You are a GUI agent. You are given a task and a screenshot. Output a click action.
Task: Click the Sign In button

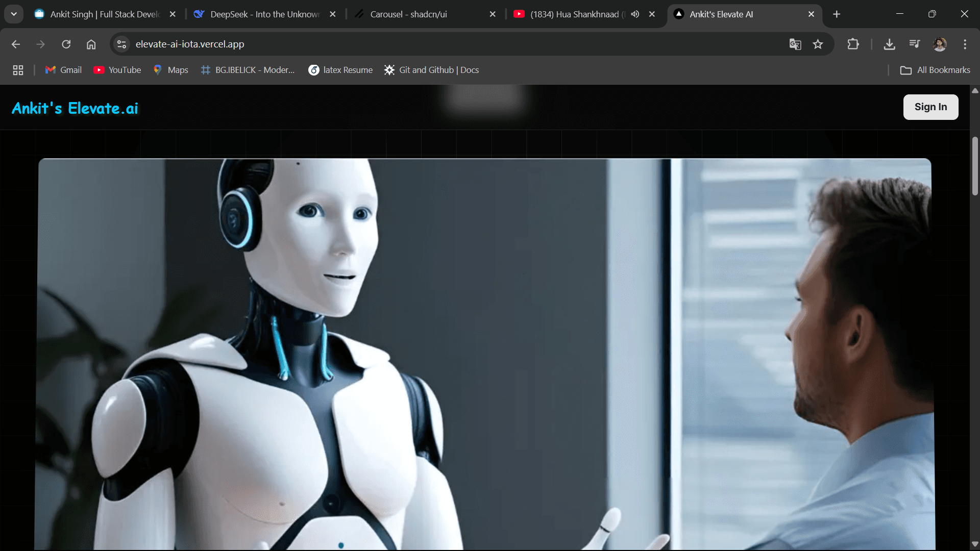[930, 107]
